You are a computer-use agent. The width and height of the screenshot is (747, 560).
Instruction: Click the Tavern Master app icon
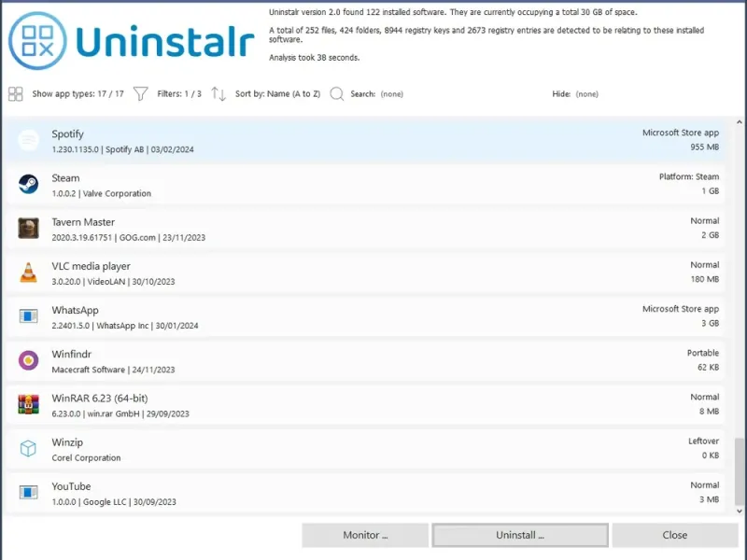point(29,229)
